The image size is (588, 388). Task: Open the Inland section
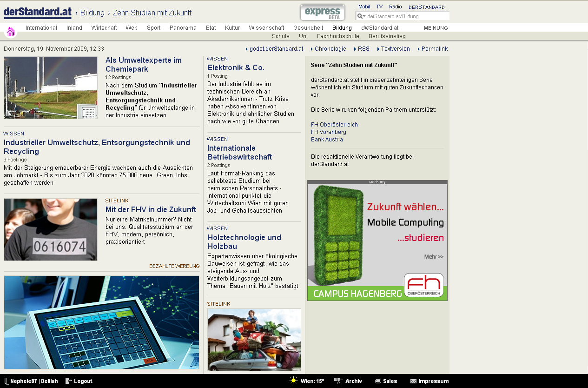click(x=74, y=28)
